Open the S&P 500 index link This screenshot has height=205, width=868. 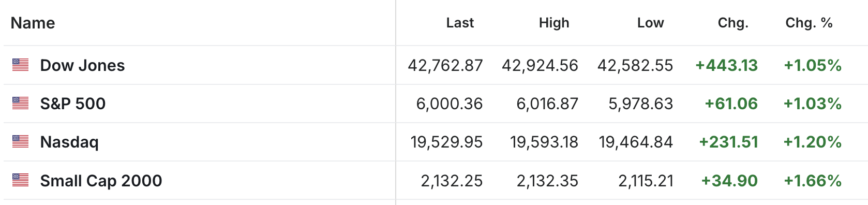(73, 104)
